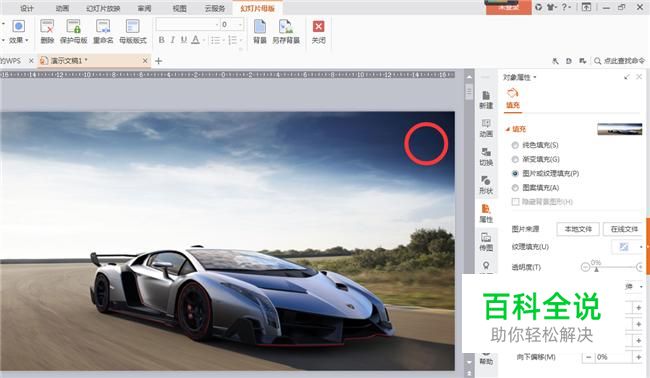Image resolution: width=650 pixels, height=378 pixels.
Task: Select 图片或纹理填充(P) picture fill option
Action: coord(546,173)
